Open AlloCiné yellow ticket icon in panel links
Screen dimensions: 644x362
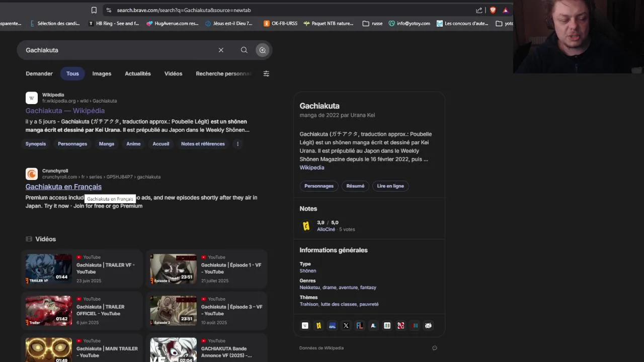[x=318, y=325]
